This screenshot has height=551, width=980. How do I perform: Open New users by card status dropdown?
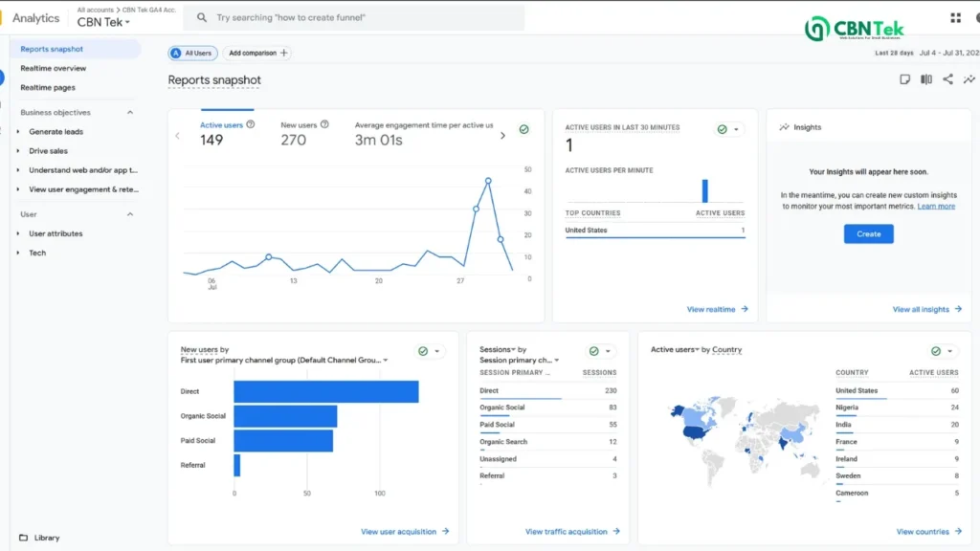430,351
